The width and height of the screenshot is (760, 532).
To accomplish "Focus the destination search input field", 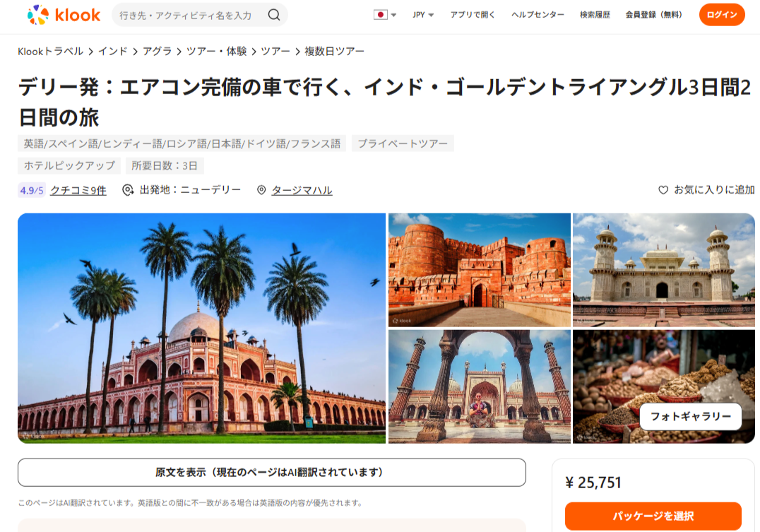I will tap(191, 15).
